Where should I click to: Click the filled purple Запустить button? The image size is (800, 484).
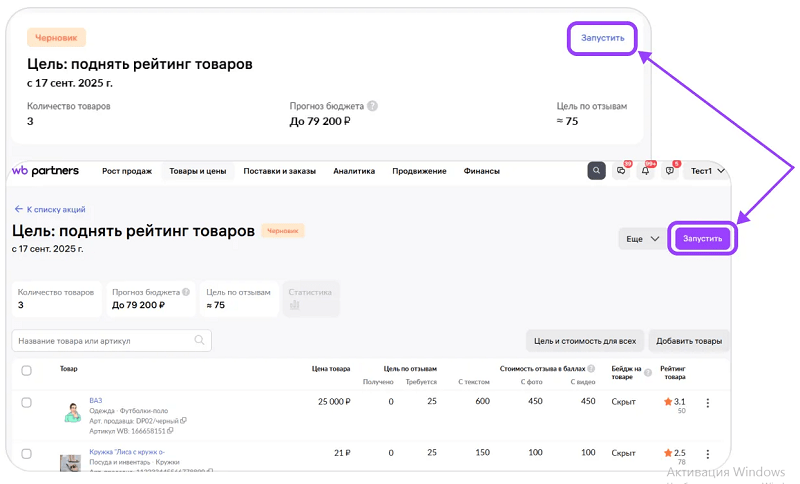click(x=703, y=238)
